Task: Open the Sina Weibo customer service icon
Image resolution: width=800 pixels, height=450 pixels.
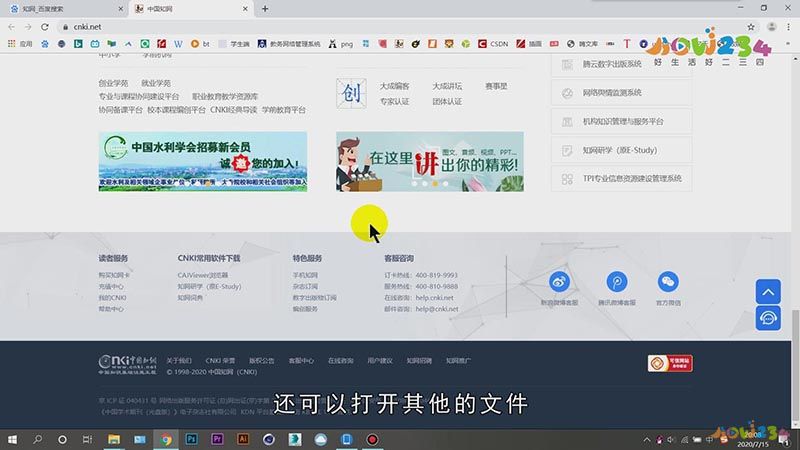Action: tap(559, 282)
